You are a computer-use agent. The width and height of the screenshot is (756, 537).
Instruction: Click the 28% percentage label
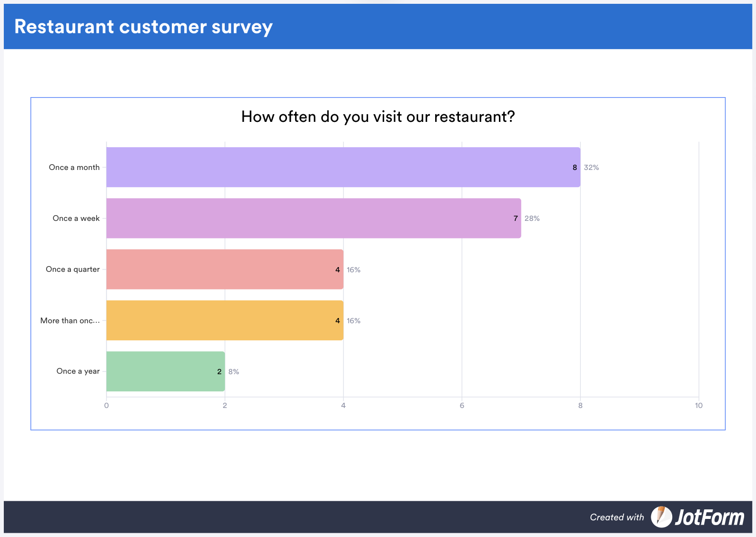532,219
